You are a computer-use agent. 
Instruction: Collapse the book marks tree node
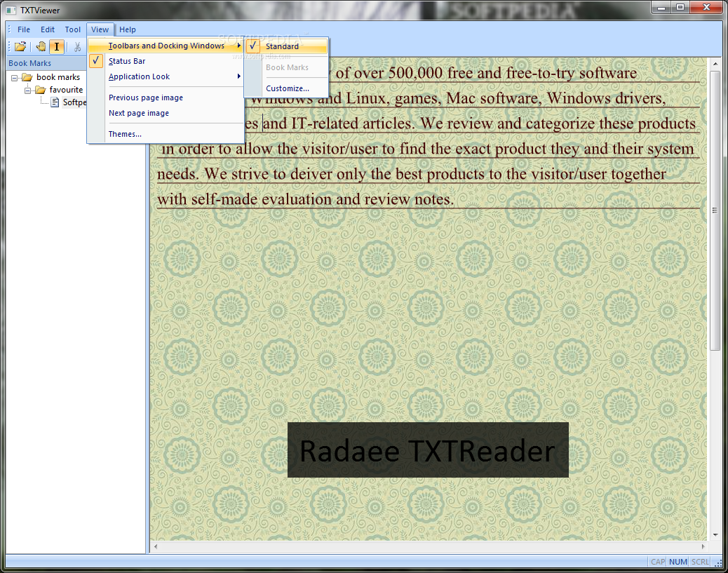point(15,78)
